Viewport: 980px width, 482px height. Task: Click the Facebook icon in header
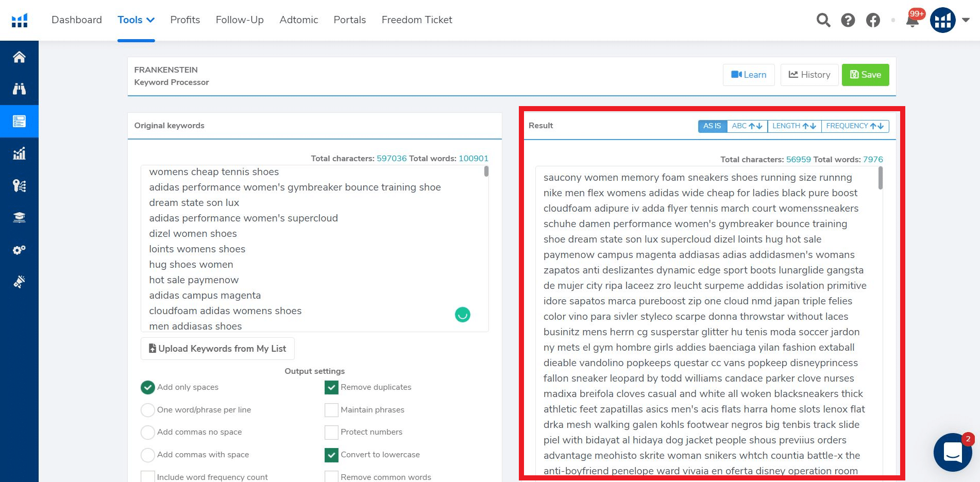point(873,20)
